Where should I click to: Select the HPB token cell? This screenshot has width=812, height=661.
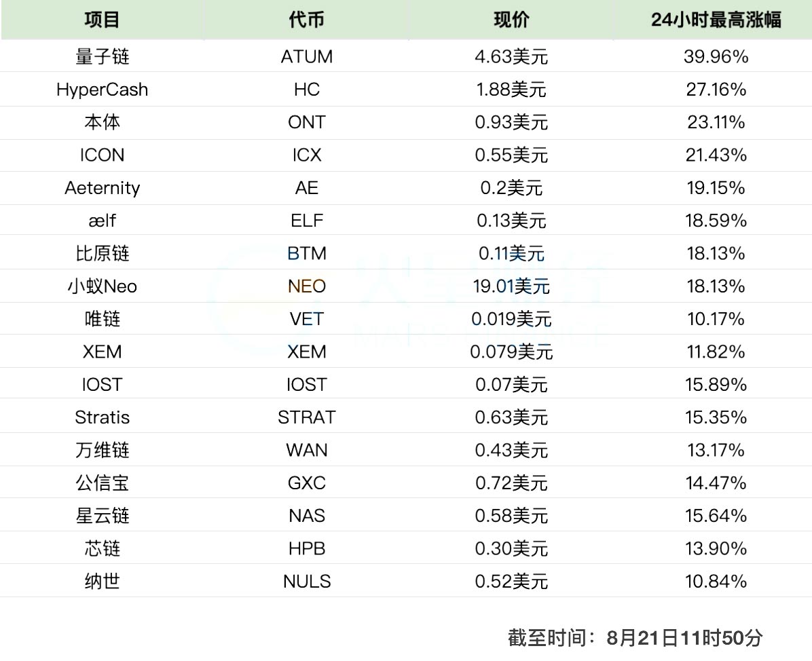pyautogui.click(x=307, y=548)
